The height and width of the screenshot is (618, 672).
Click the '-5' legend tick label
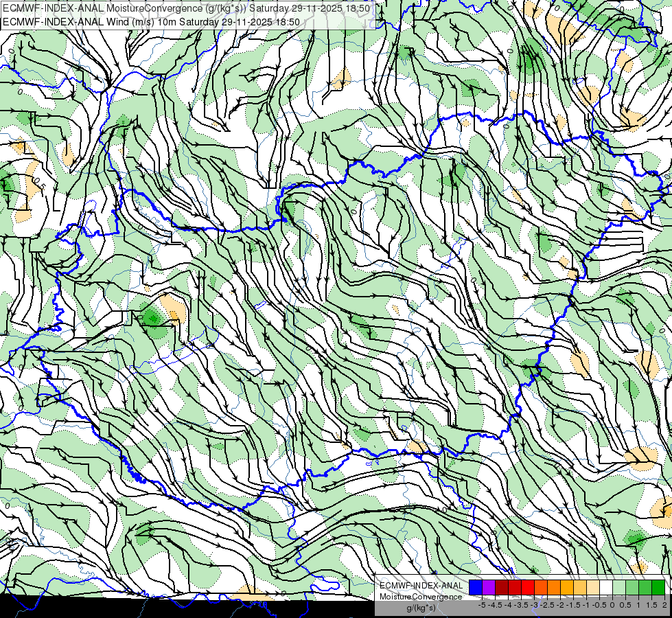tap(482, 605)
